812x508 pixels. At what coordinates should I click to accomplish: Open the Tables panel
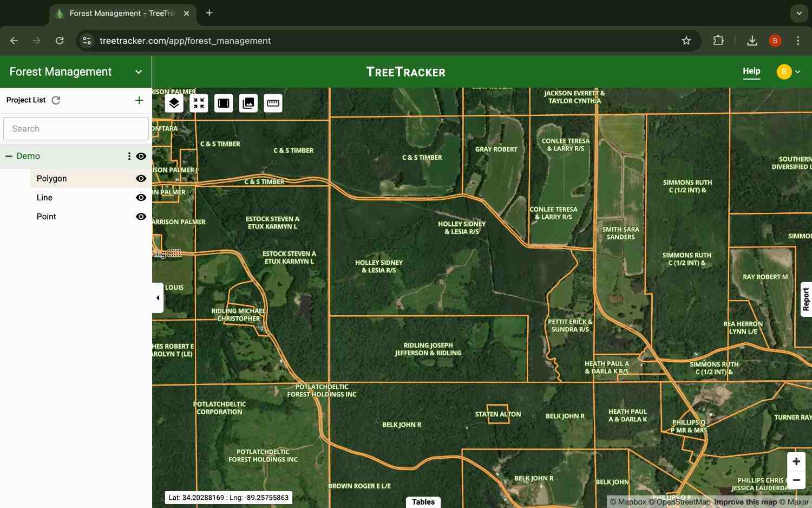click(x=423, y=502)
